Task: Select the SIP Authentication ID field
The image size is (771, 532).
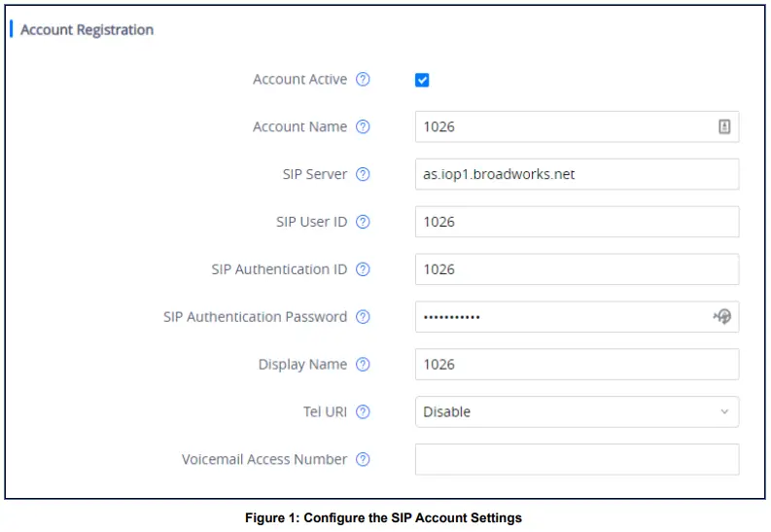Action: 576,269
